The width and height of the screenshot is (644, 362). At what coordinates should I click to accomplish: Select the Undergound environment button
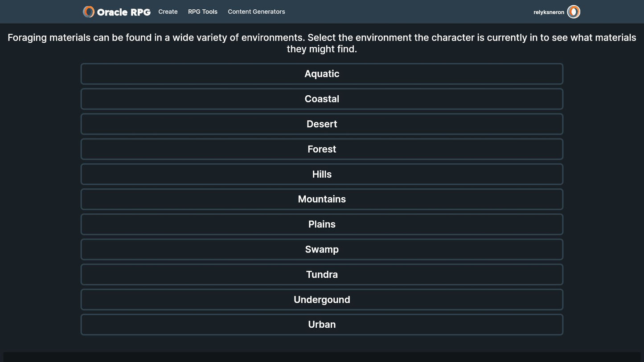pyautogui.click(x=322, y=300)
